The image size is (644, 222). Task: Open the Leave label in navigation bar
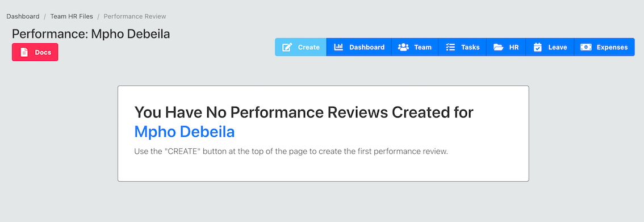[558, 47]
